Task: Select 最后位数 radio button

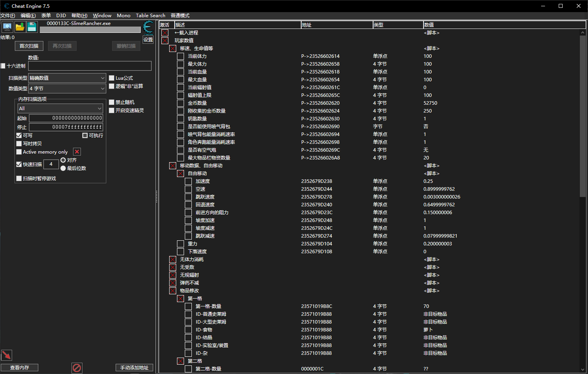Action: point(63,168)
